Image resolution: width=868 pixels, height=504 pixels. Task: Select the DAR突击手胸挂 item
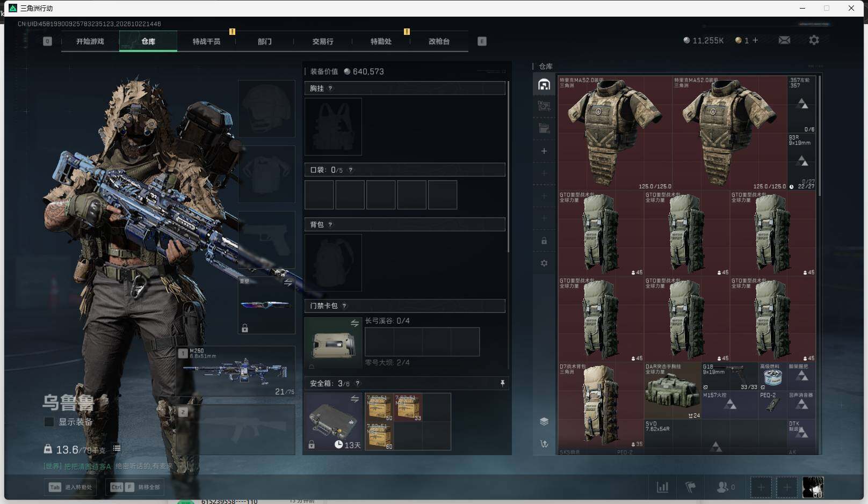(672, 391)
